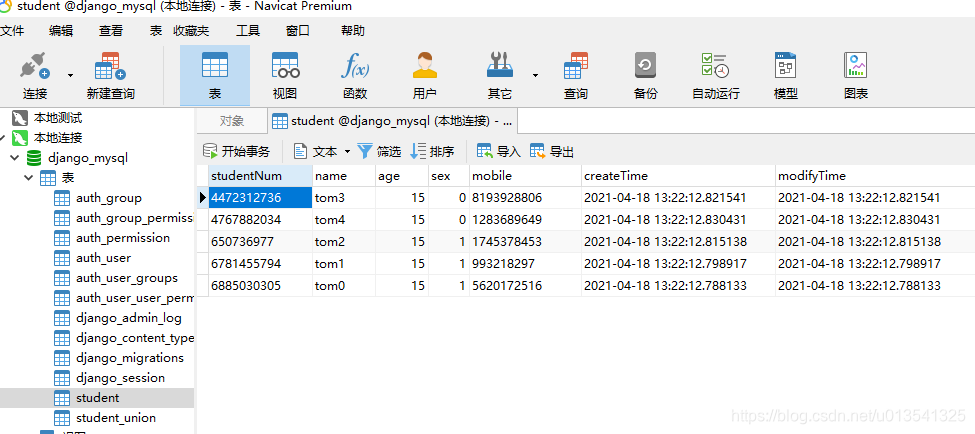Open the 收藏夹 menu
This screenshot has width=975, height=434.
[191, 31]
